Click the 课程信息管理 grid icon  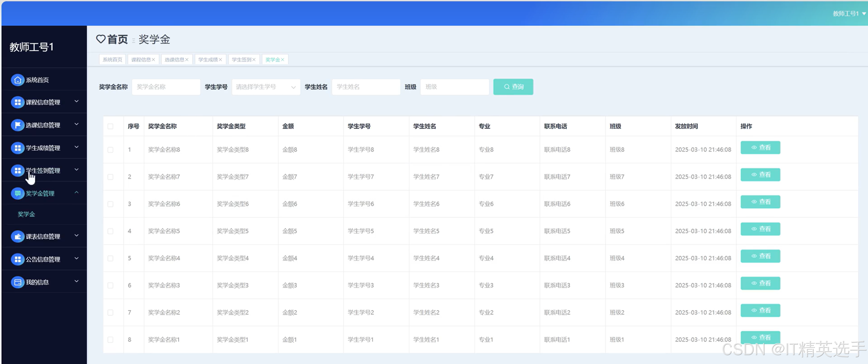tap(18, 102)
